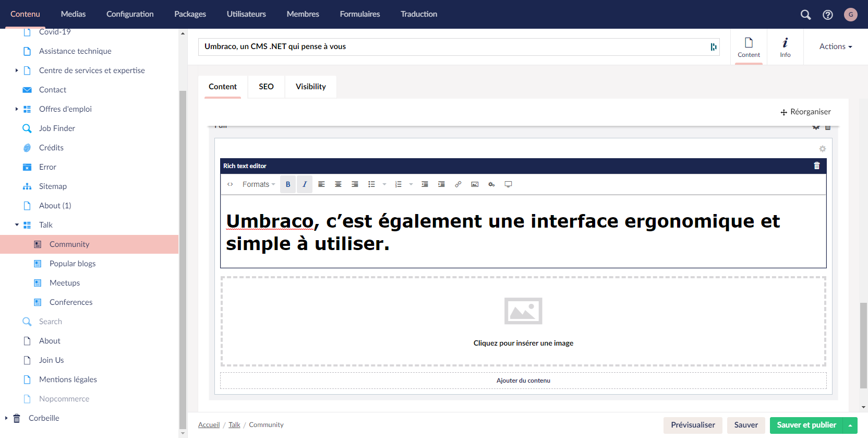Viewport: 868px width, 438px height.
Task: Click to insert an image placeholder
Action: [523, 321]
